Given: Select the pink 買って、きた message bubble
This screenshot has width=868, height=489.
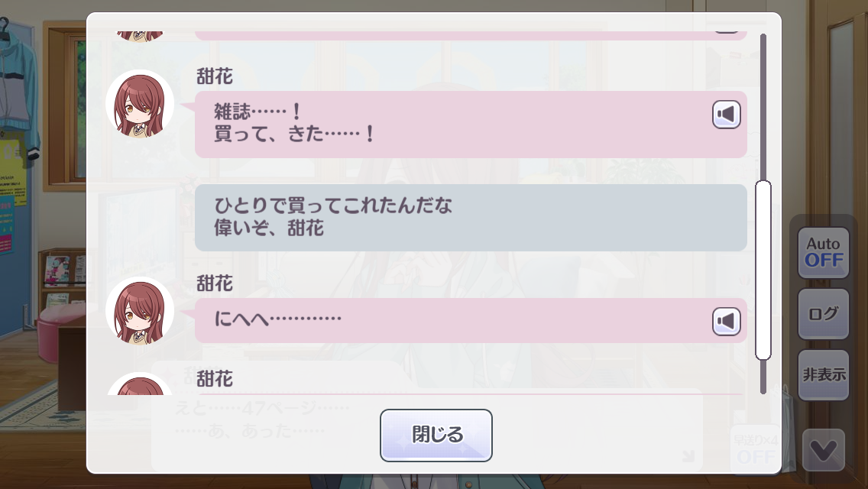Looking at the screenshot, I should tap(471, 125).
